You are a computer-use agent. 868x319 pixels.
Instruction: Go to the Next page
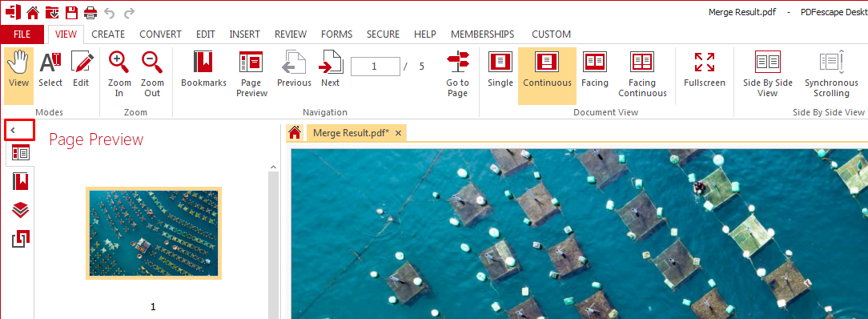tap(331, 69)
